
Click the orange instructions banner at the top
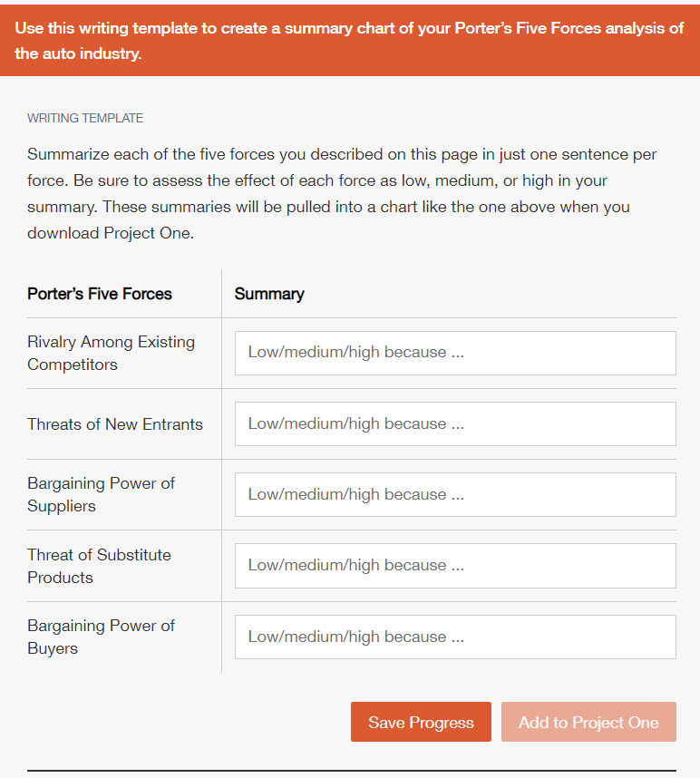[x=350, y=38]
